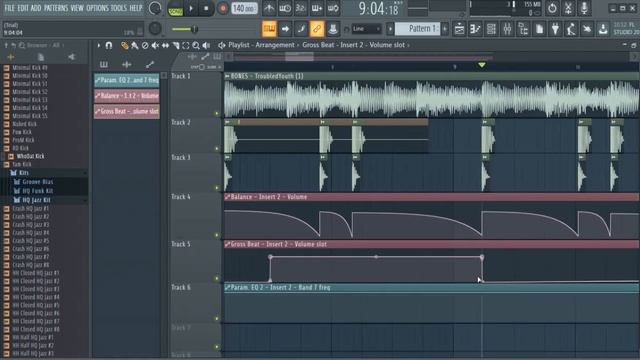
Task: Toggle wait for input to start
Action: coord(285,8)
